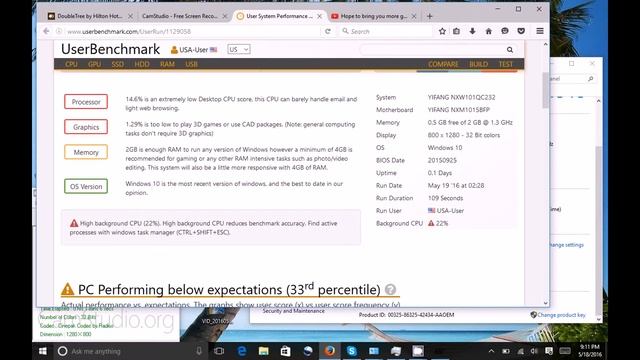Click the Firefox Search box
Viewport: 640px width, 360px height.
click(386, 31)
